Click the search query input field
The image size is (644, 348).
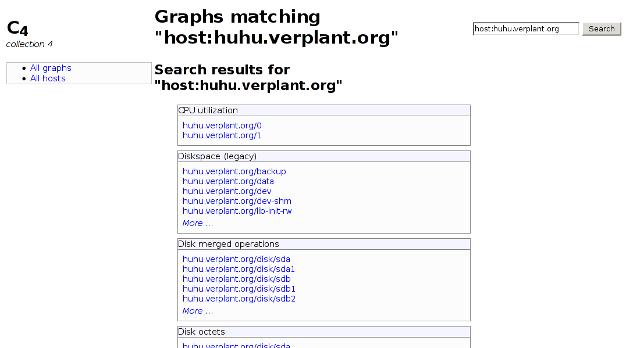tap(525, 28)
